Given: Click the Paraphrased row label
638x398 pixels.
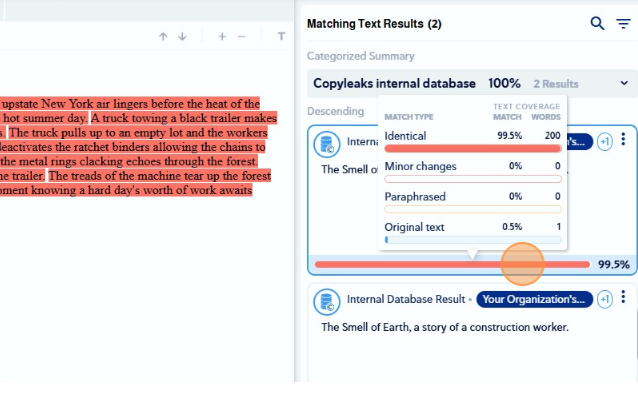Looking at the screenshot, I should point(415,197).
